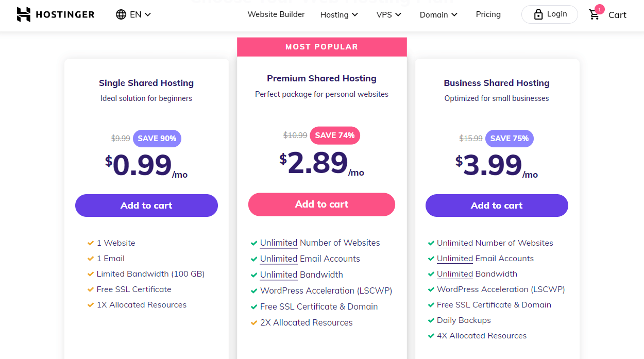The image size is (644, 359).
Task: Click the orange checkmark next to 1 Website
Action: [91, 243]
